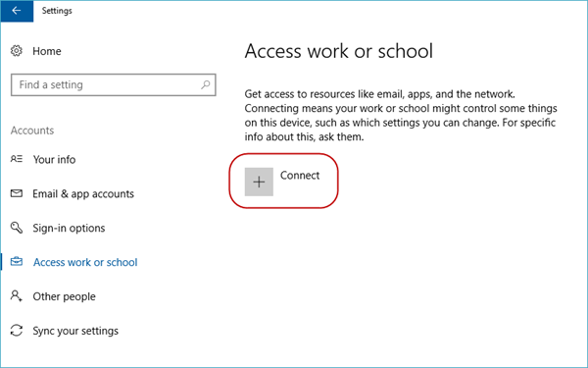Open the Your info section
The width and height of the screenshot is (588, 368).
click(54, 160)
